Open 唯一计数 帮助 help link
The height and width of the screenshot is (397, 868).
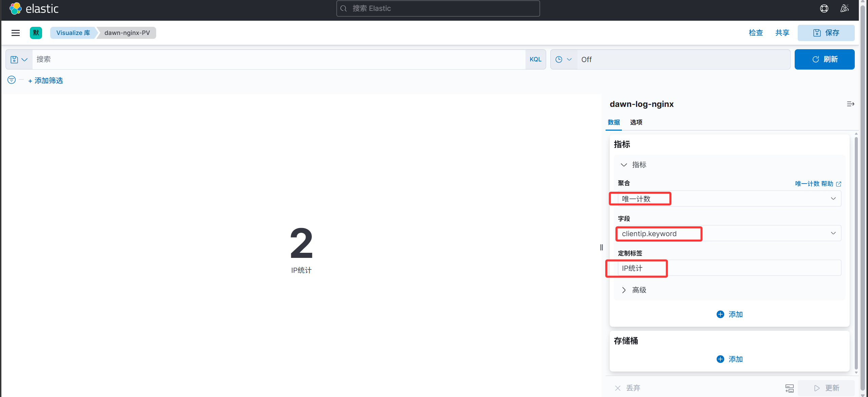(818, 184)
